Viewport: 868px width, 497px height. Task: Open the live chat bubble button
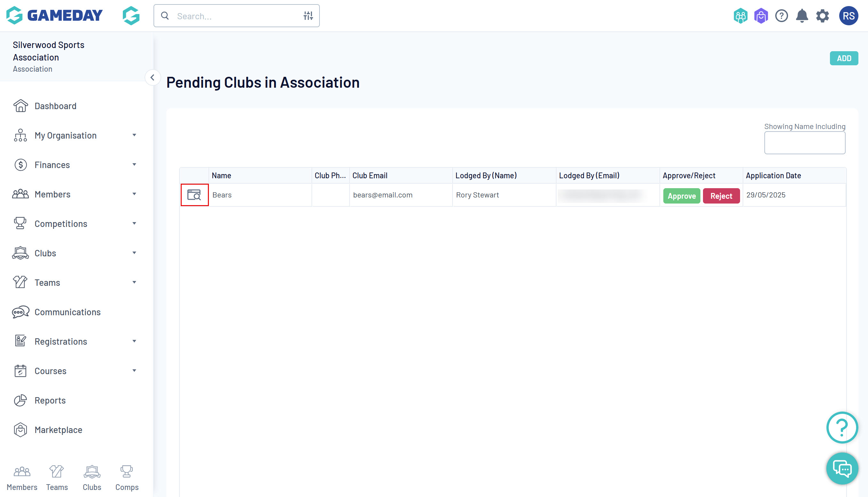[x=842, y=468]
